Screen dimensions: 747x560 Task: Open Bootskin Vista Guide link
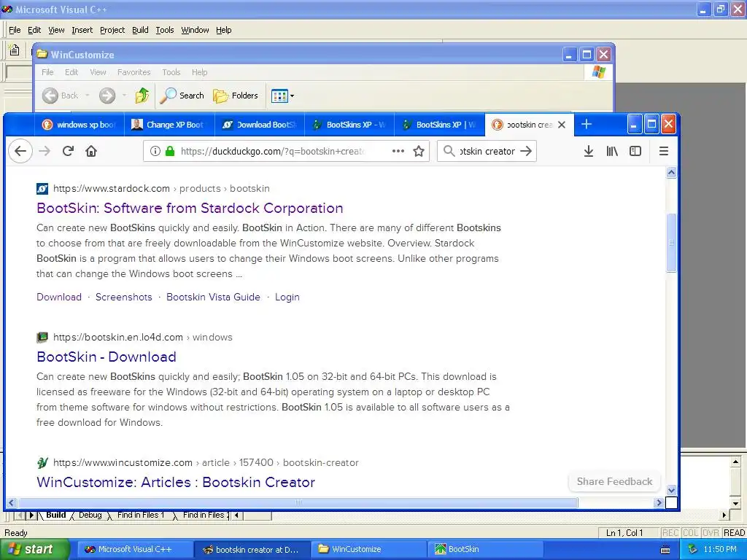pos(214,297)
